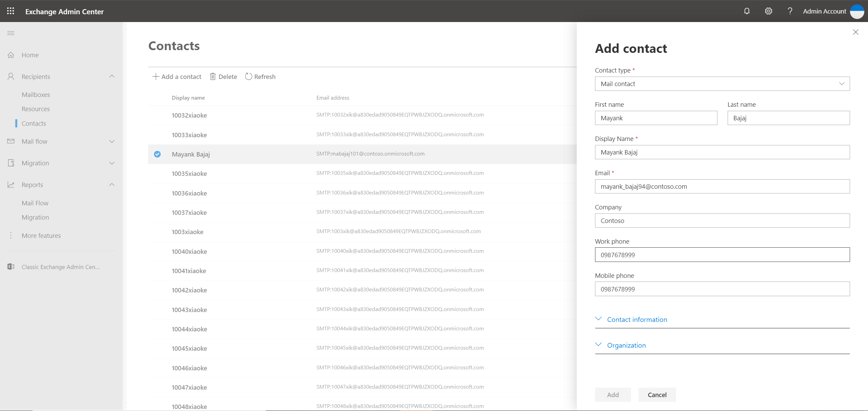Open the Recipients menu item
Image resolution: width=868 pixels, height=411 pixels.
click(35, 76)
